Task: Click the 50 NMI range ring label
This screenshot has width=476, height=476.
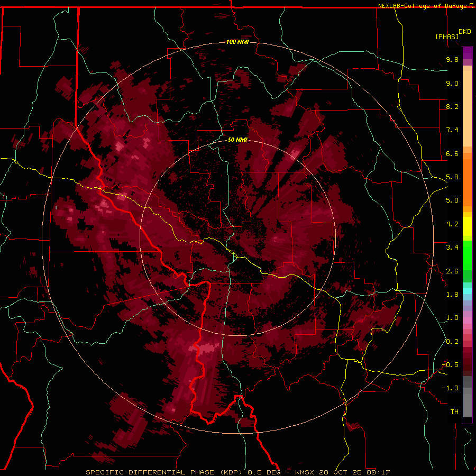Action: [x=237, y=140]
